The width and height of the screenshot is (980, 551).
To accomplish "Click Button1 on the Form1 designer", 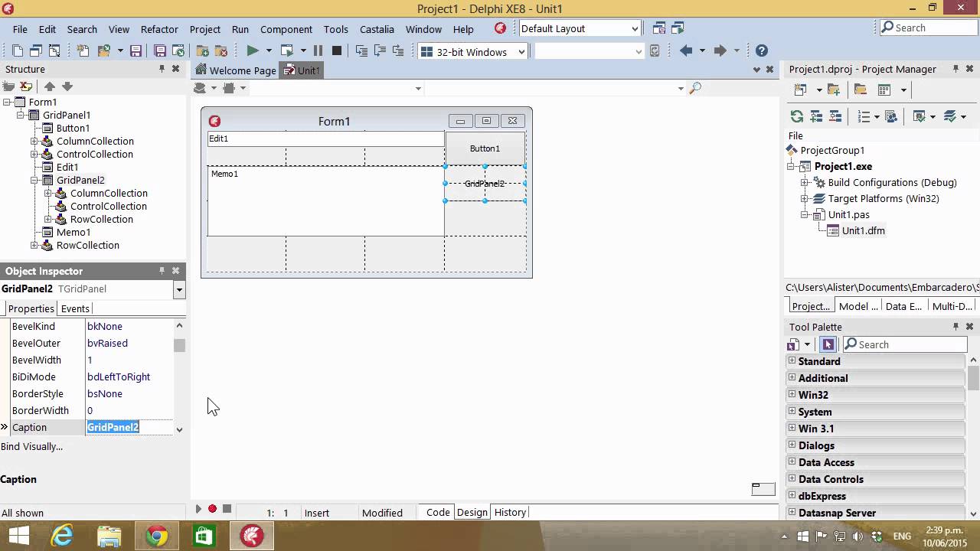I will coord(485,148).
